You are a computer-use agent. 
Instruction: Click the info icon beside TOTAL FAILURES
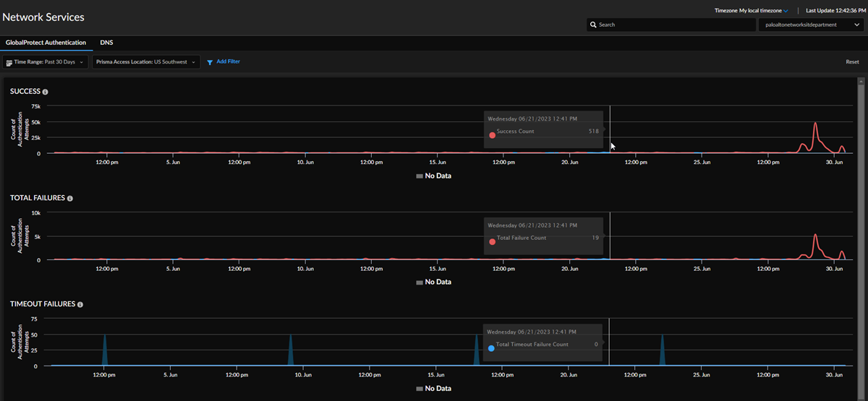tap(70, 198)
